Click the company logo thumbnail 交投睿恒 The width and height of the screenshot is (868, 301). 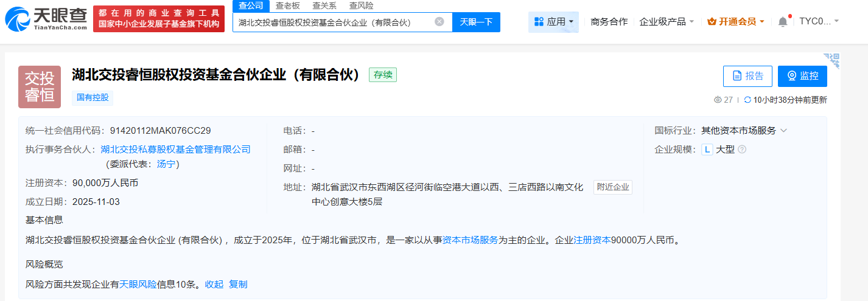(40, 87)
